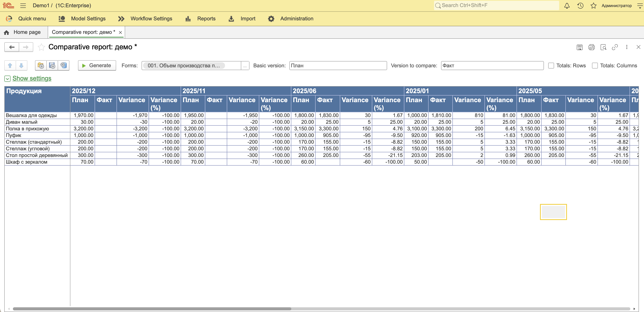Viewport: 644px width, 312px height.
Task: Open Administration section
Action: (x=291, y=19)
